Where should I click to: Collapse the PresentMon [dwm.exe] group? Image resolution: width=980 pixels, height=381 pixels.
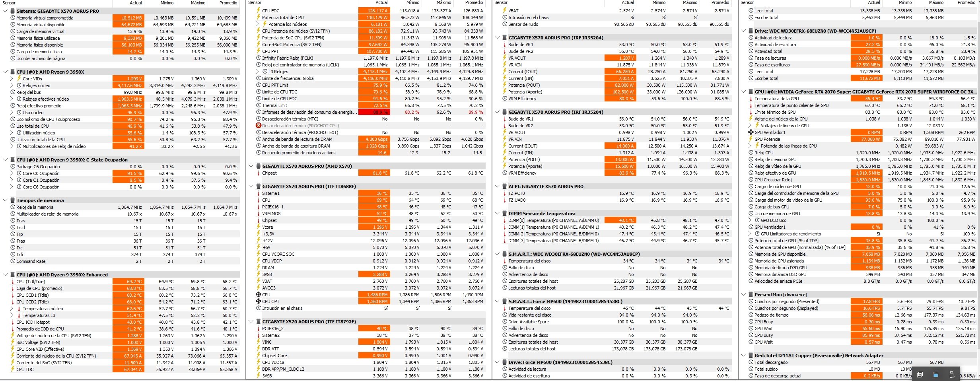[743, 295]
